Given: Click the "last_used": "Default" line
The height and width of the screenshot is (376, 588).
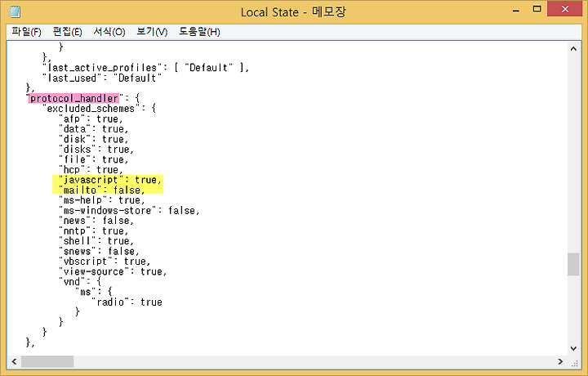Looking at the screenshot, I should click(x=102, y=78).
